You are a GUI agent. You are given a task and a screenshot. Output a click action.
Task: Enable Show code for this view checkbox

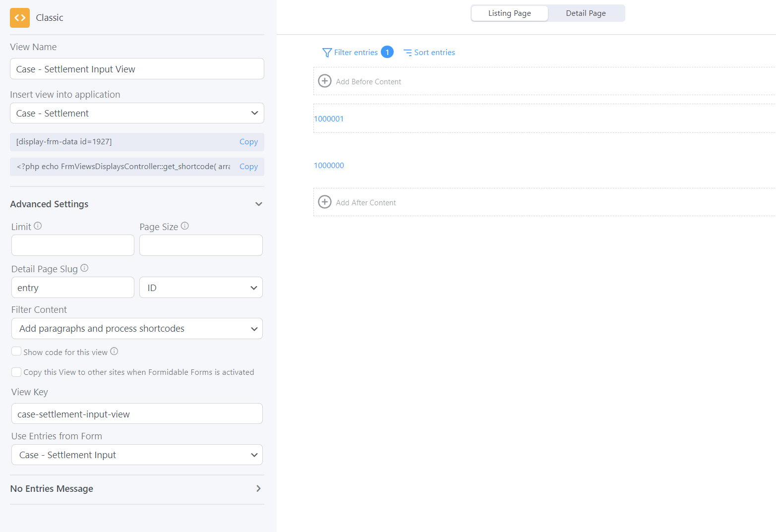click(16, 352)
